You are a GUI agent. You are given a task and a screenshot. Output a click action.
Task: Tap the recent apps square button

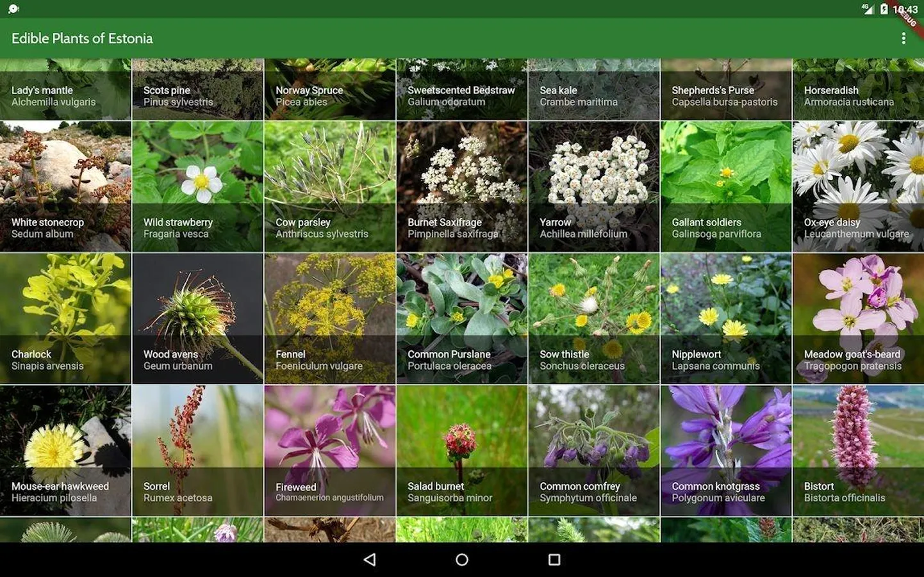(554, 560)
